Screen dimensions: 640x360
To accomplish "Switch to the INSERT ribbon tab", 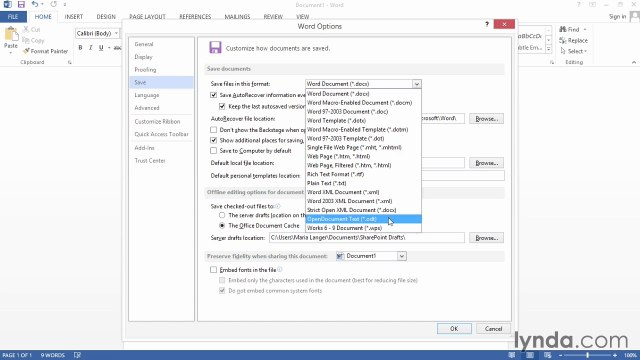I will pos(73,17).
